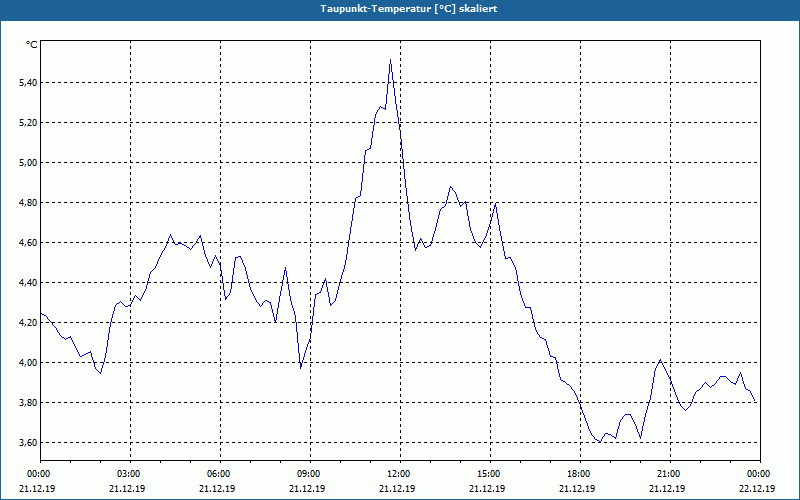The image size is (800, 500).
Task: Click the 03:00 time label
Action: point(131,474)
